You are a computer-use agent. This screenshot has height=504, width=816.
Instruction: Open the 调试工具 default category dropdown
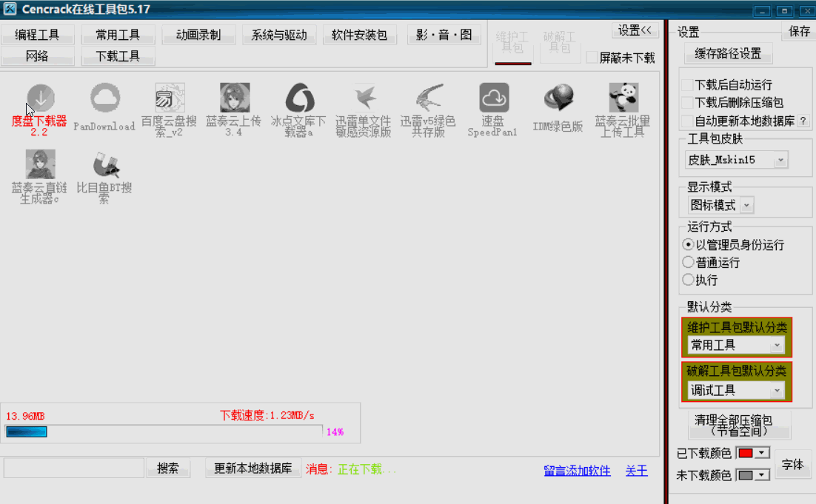pos(736,390)
